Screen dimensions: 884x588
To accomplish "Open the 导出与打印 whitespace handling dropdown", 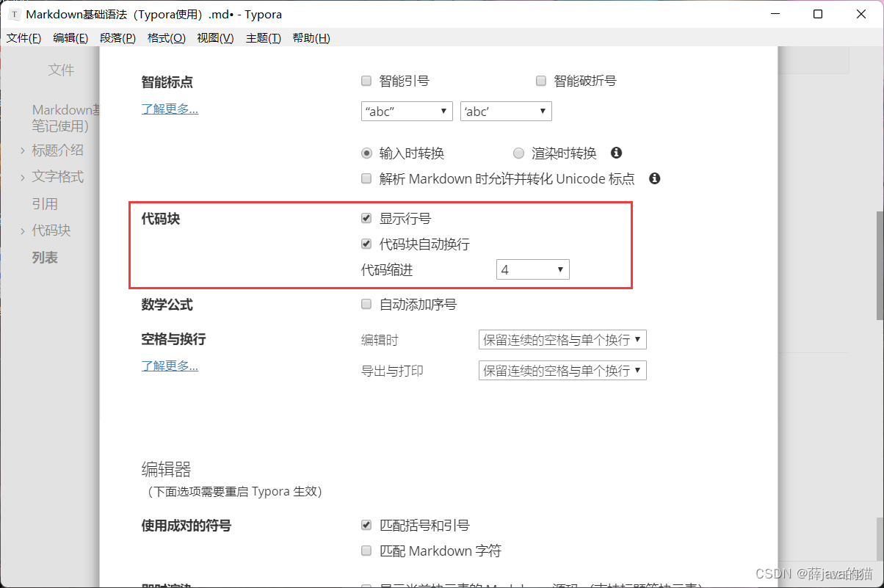I will [562, 371].
